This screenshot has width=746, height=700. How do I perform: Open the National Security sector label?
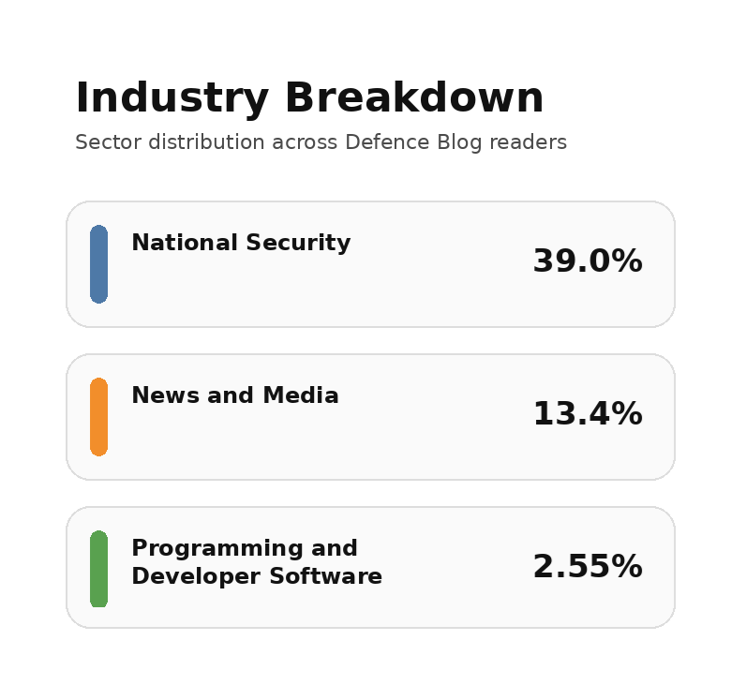(x=241, y=243)
